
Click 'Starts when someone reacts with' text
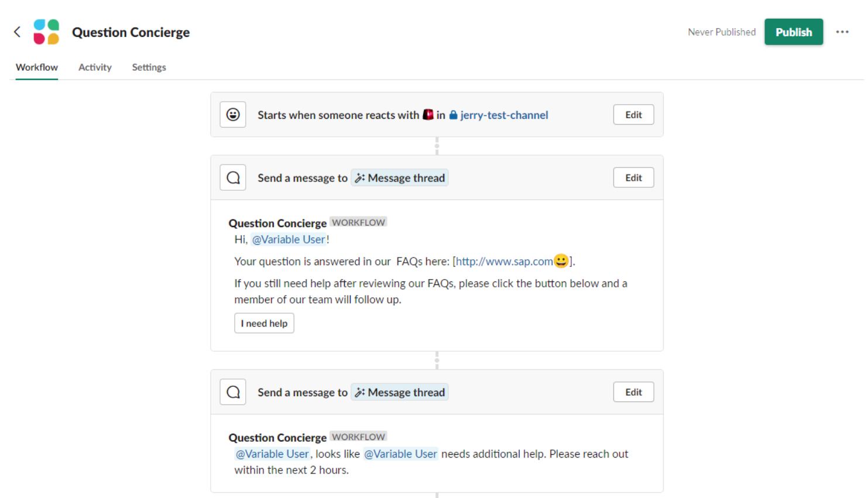(338, 115)
